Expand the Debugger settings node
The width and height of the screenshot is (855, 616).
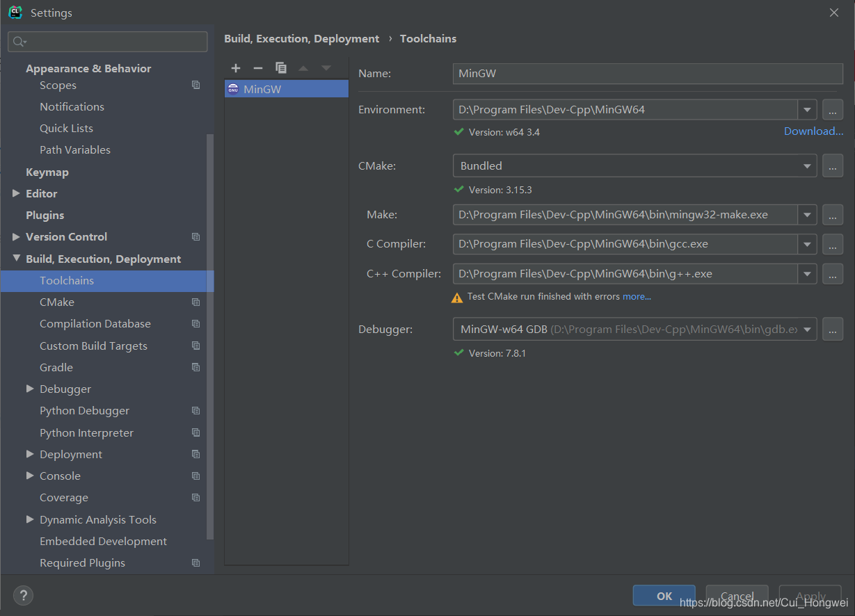(x=30, y=389)
